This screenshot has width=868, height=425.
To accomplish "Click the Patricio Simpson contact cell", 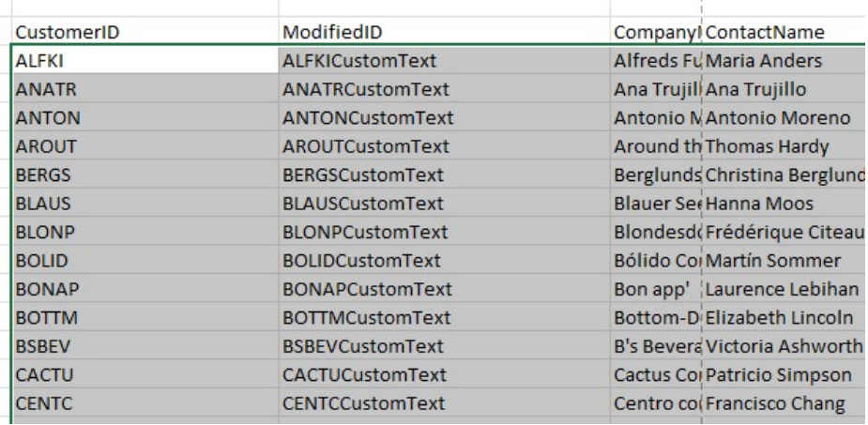I will 784,375.
